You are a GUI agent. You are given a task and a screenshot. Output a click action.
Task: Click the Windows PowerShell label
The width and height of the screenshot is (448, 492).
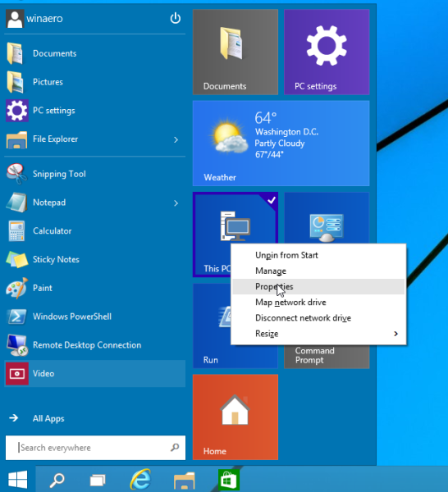pyautogui.click(x=72, y=317)
